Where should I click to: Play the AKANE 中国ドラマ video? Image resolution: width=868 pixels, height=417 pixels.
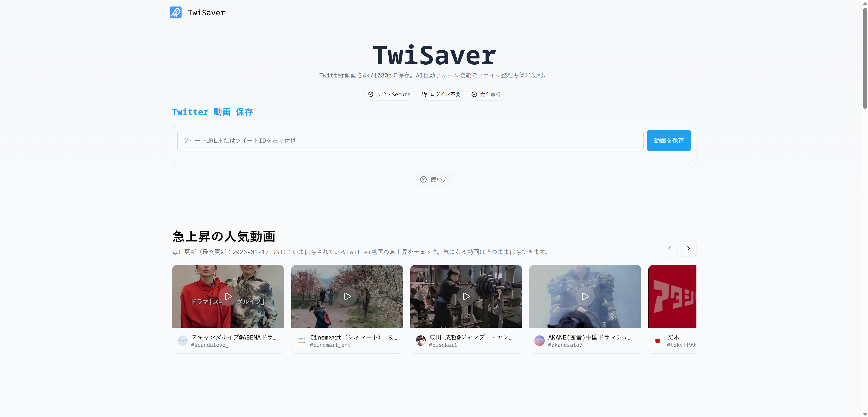click(585, 296)
